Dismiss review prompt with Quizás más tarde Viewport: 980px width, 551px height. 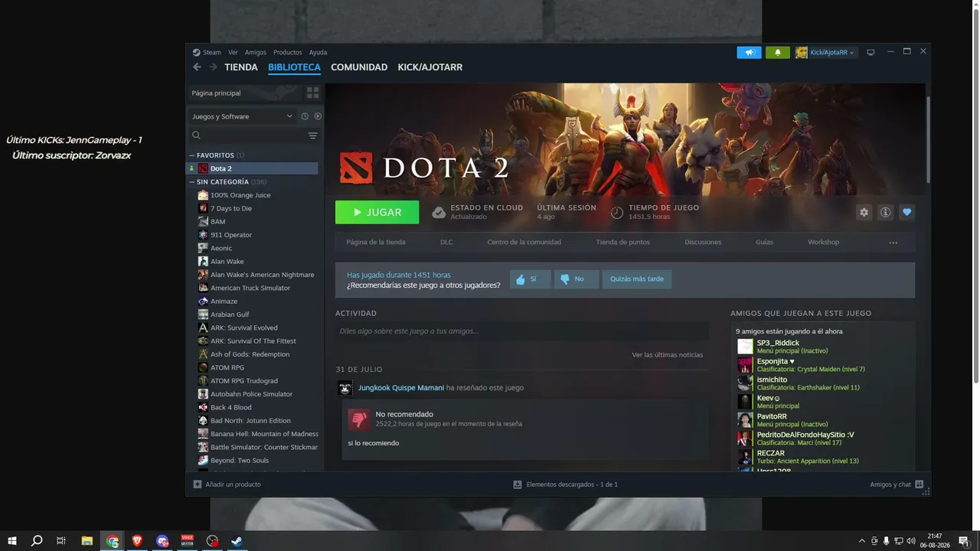(x=637, y=279)
